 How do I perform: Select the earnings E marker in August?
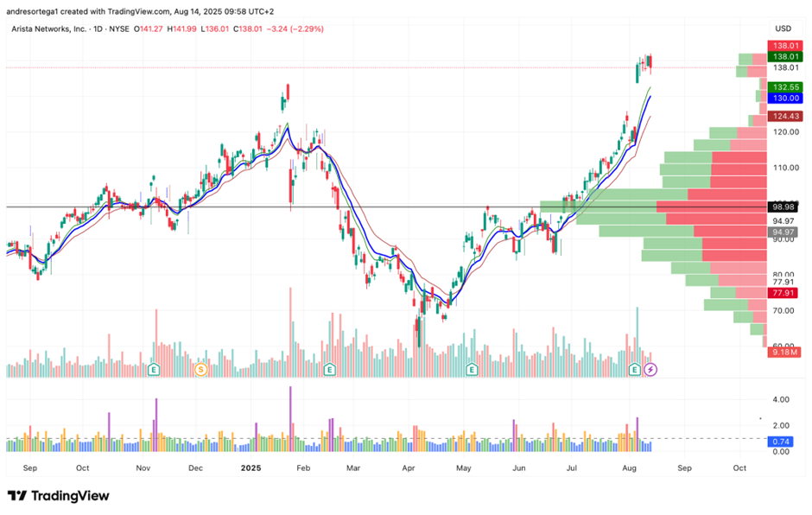pos(635,370)
